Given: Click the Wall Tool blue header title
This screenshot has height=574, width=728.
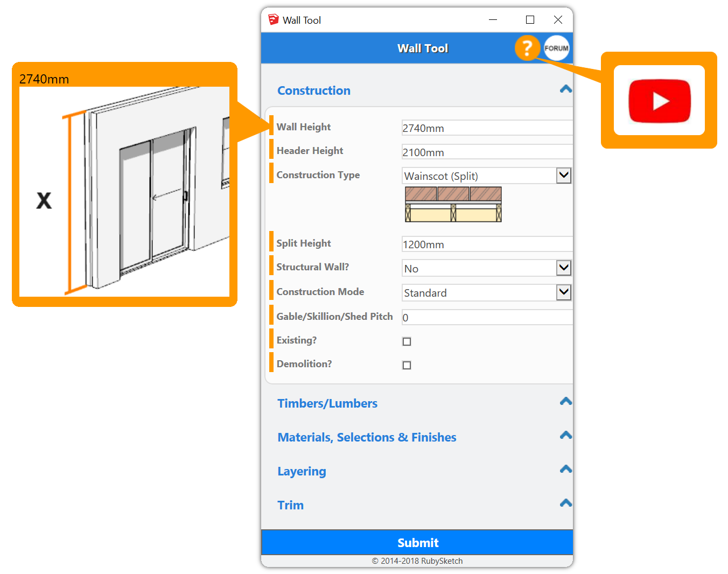Looking at the screenshot, I should (423, 48).
